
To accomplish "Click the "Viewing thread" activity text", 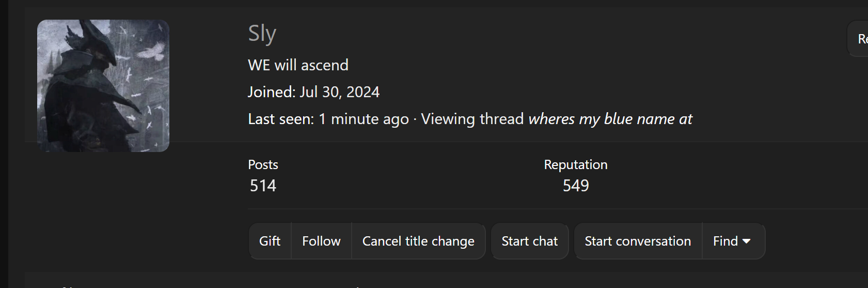I will 472,119.
